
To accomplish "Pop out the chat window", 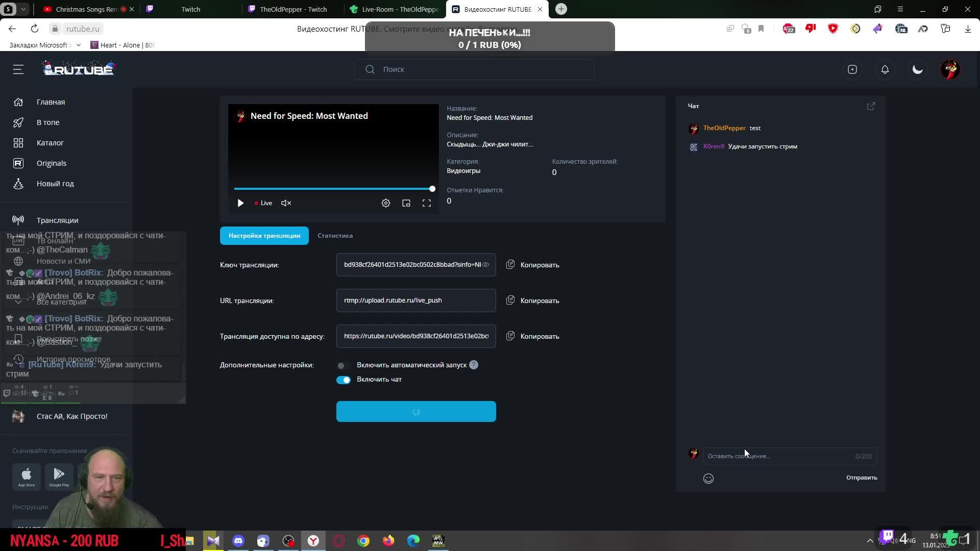I will tap(871, 106).
